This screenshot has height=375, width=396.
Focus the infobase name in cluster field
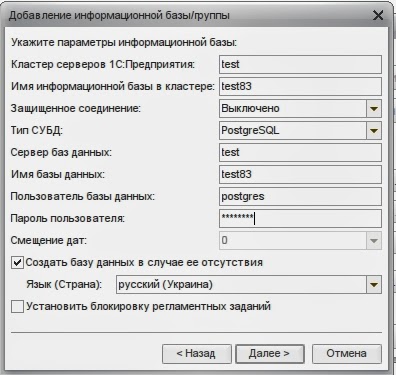tap(300, 86)
